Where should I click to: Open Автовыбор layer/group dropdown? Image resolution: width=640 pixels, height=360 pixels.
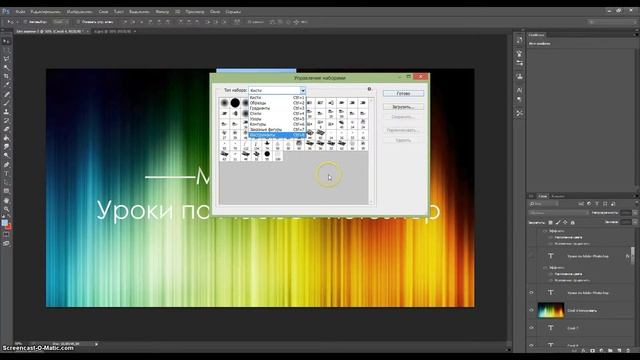tap(60, 22)
